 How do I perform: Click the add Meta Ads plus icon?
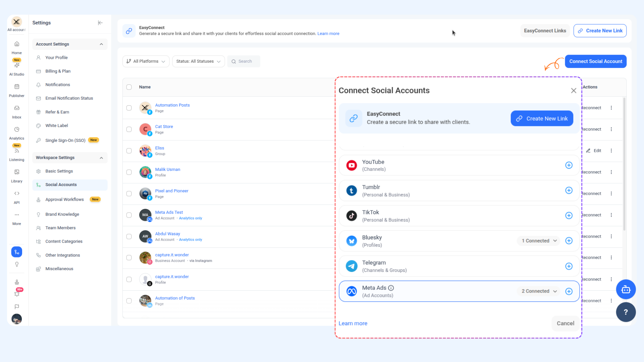(569, 291)
